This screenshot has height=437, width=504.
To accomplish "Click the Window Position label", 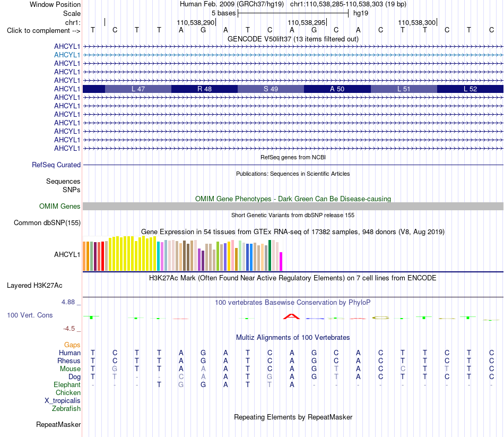I will coord(55,4).
